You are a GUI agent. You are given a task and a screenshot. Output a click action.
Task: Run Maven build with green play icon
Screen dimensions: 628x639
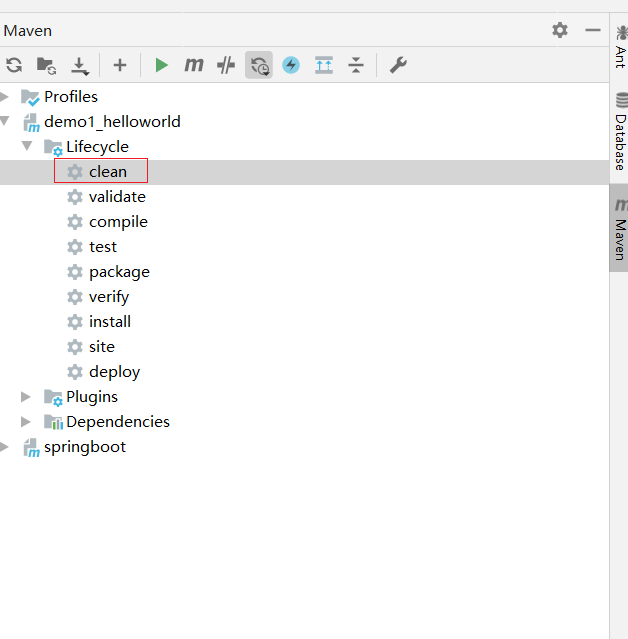161,65
